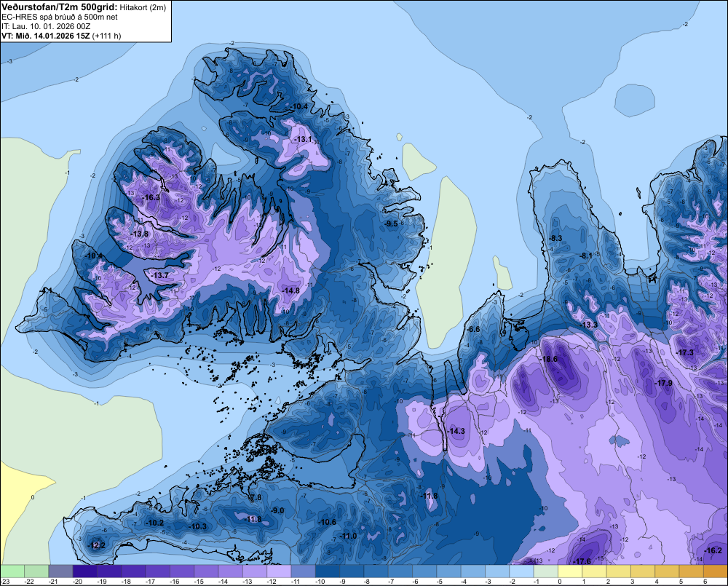Click the -9.0 temperature label
Image resolution: width=728 pixels, height=586 pixels.
[x=277, y=510]
